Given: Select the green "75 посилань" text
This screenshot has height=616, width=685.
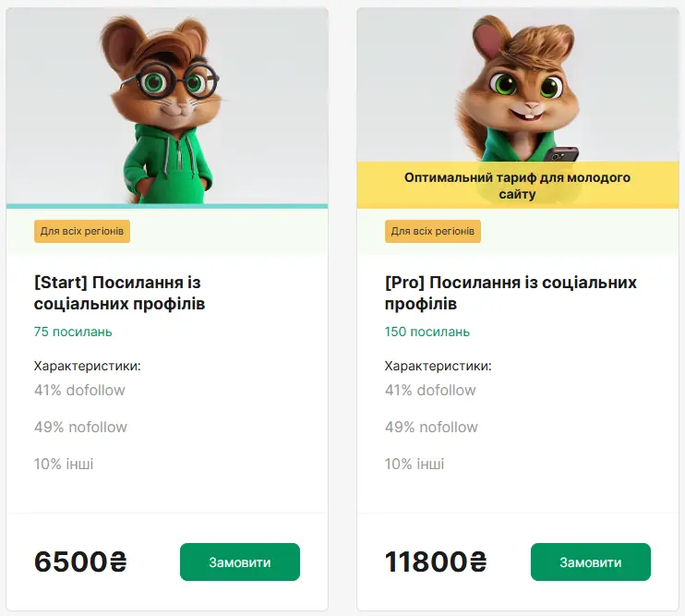Looking at the screenshot, I should click(x=73, y=332).
